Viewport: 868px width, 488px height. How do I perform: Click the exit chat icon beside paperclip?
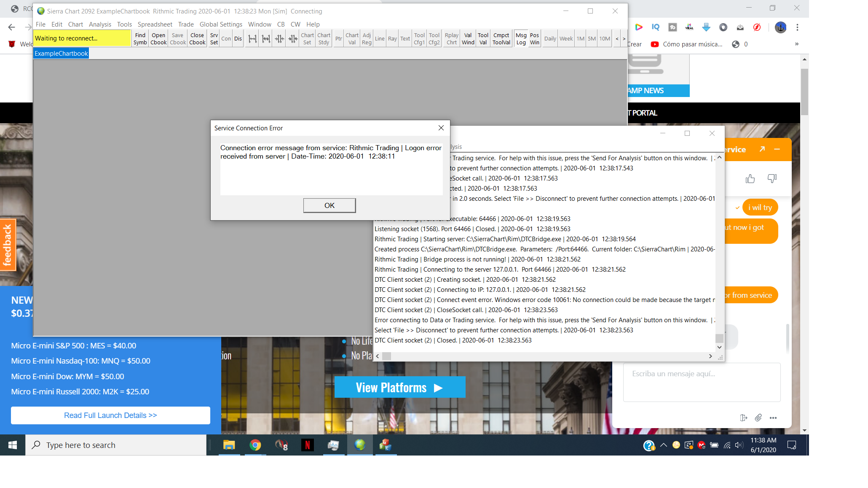[x=743, y=418]
